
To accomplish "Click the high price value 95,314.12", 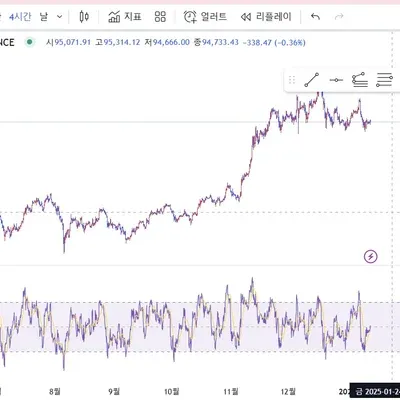I will coord(122,43).
